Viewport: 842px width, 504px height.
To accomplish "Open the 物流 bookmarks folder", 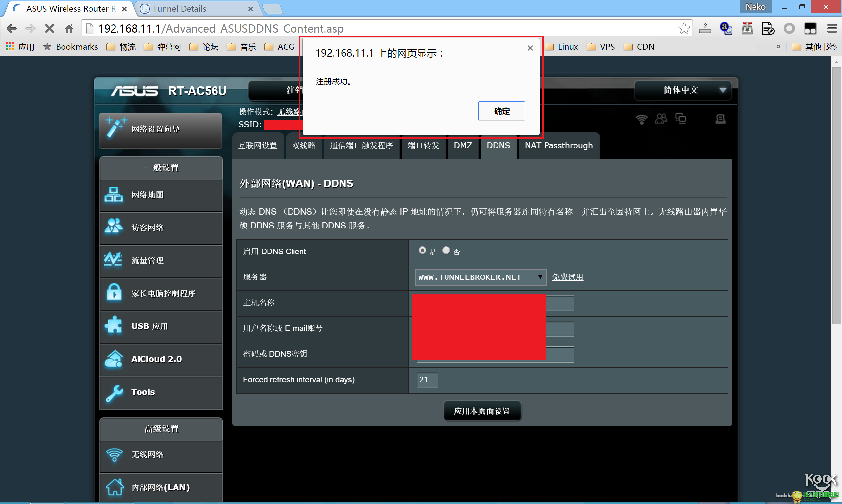I will click(121, 47).
